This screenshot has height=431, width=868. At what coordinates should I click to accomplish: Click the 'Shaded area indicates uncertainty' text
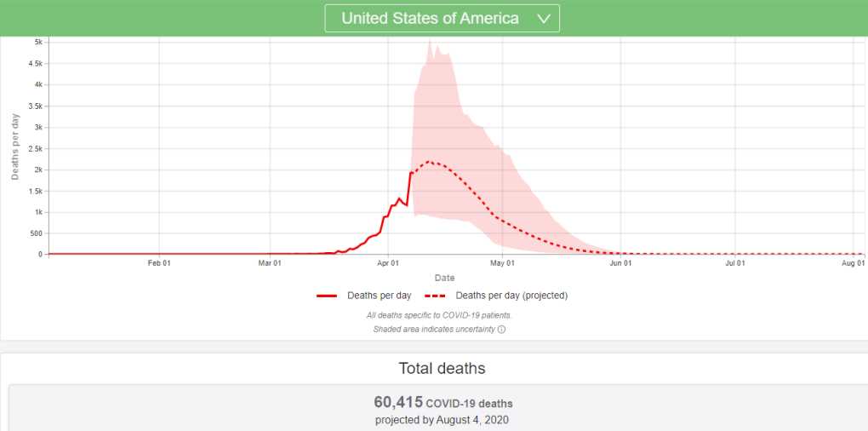click(x=434, y=330)
